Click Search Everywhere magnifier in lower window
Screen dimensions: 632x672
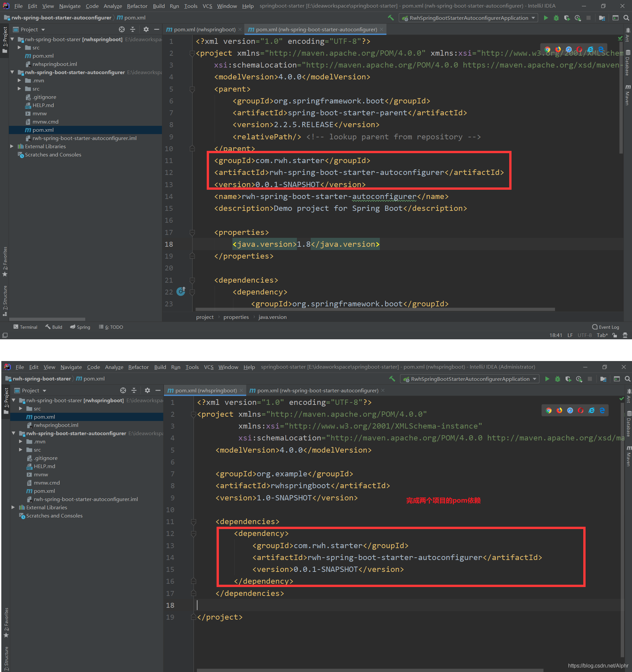628,379
